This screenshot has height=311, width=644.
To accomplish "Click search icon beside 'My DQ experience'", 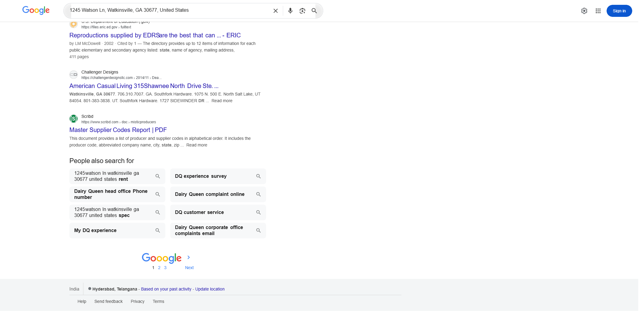I will click(x=158, y=231).
